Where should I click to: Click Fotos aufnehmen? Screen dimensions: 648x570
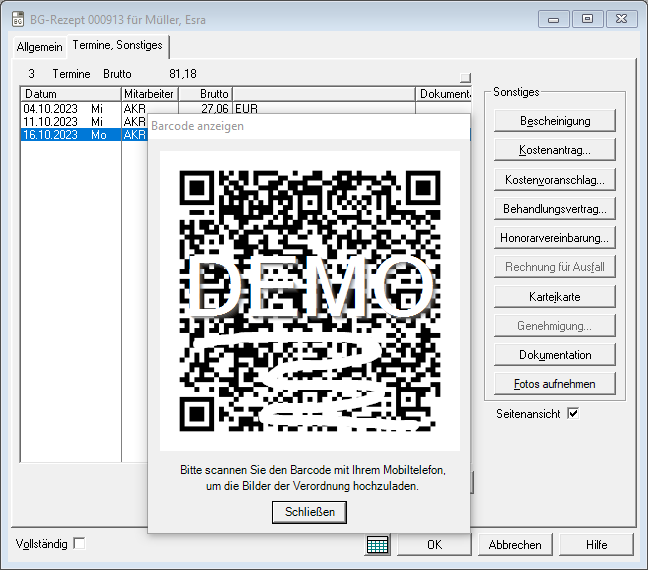click(x=555, y=384)
